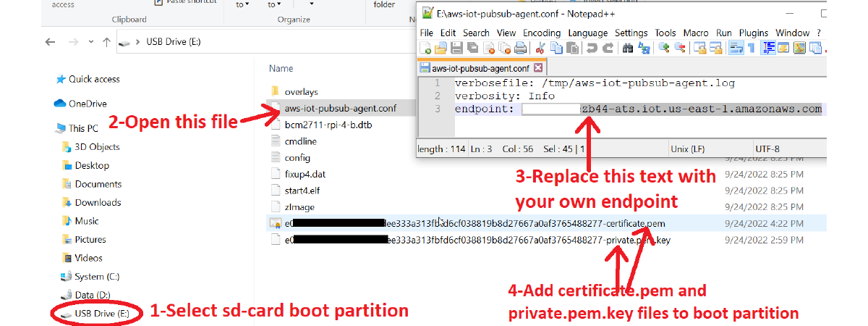Open Notepad++ Settings menu
Image resolution: width=868 pixels, height=326 pixels.
coord(631,33)
